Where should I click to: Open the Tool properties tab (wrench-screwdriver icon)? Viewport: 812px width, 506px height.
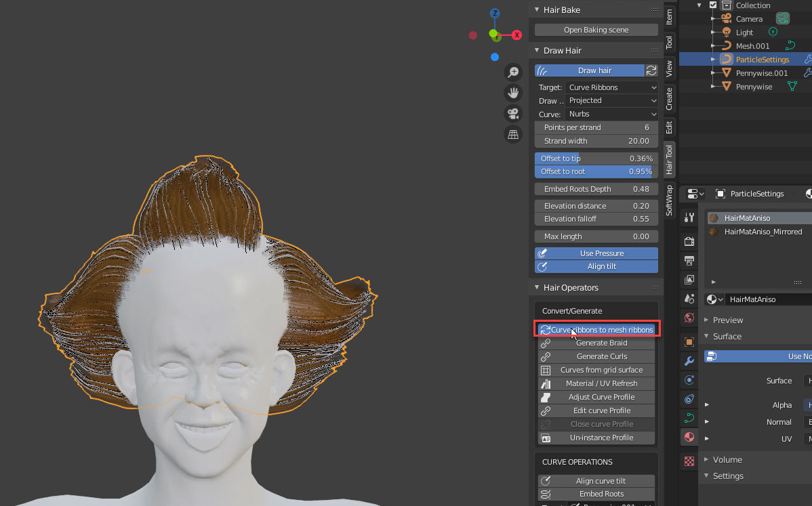689,218
